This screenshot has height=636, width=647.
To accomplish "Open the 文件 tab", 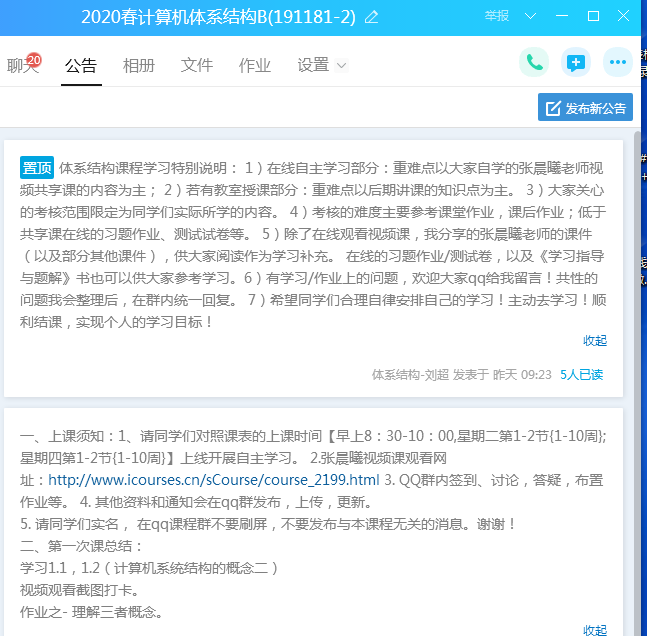I will [x=197, y=66].
